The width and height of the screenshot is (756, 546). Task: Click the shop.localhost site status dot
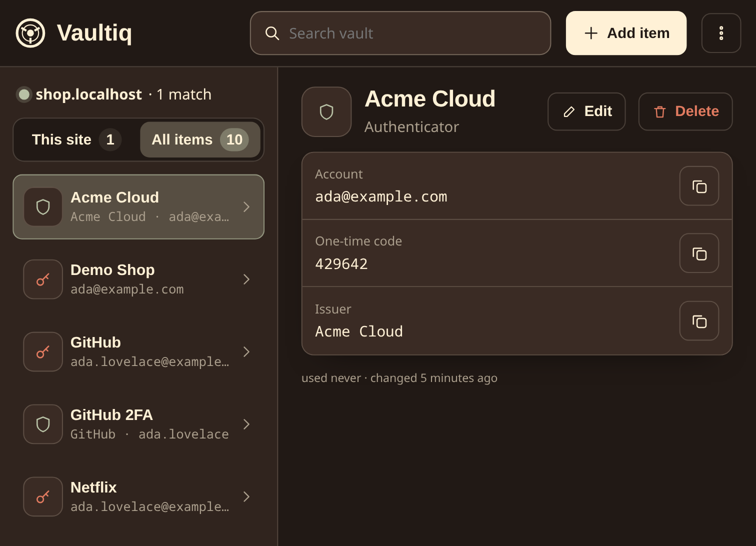[24, 94]
